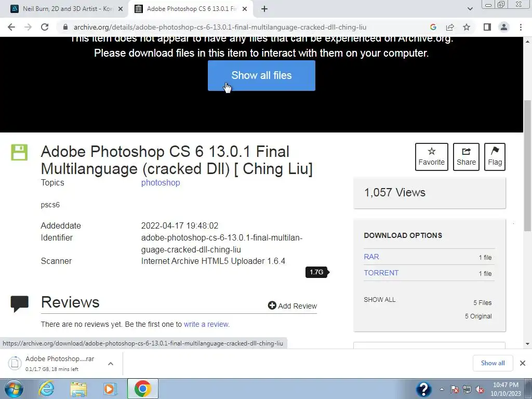The height and width of the screenshot is (399, 532).
Task: Click the Reviews speech bubble icon
Action: [x=20, y=303]
